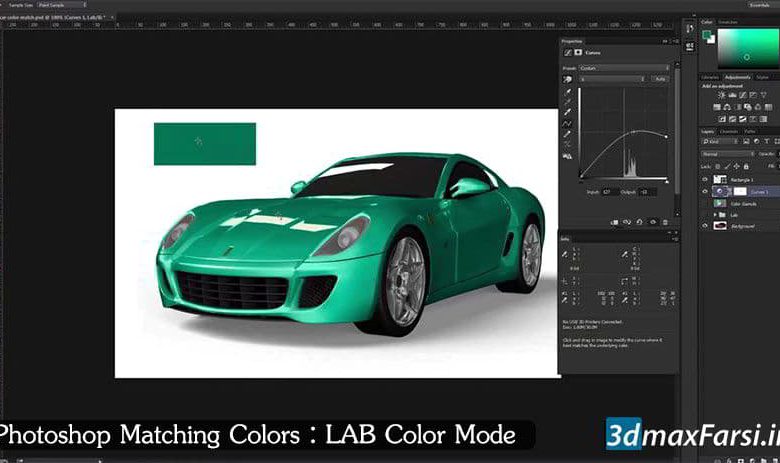This screenshot has width=780, height=463.
Task: Lock layer position with move lock icon
Action: point(736,167)
